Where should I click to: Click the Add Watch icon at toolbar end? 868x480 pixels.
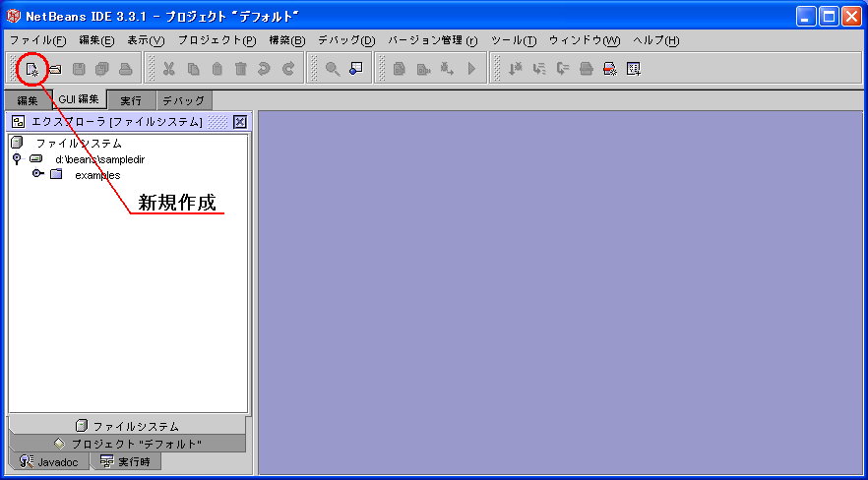pyautogui.click(x=634, y=69)
